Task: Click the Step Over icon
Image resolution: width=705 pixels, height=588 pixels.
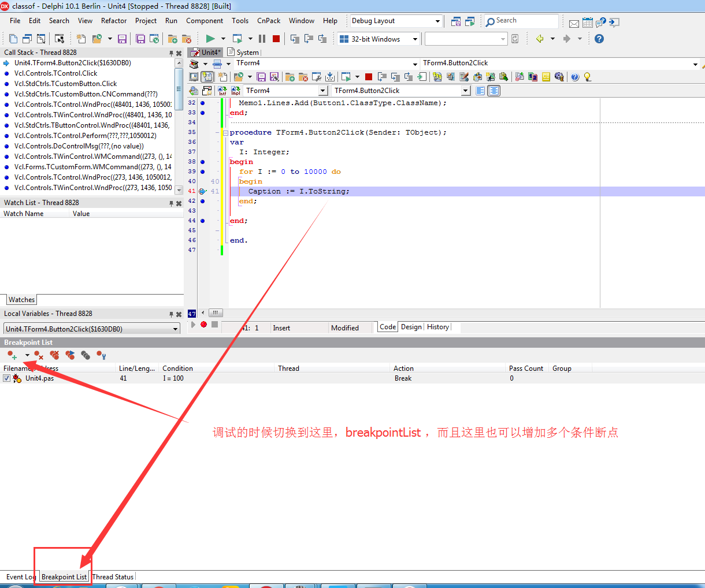Action: click(309, 39)
